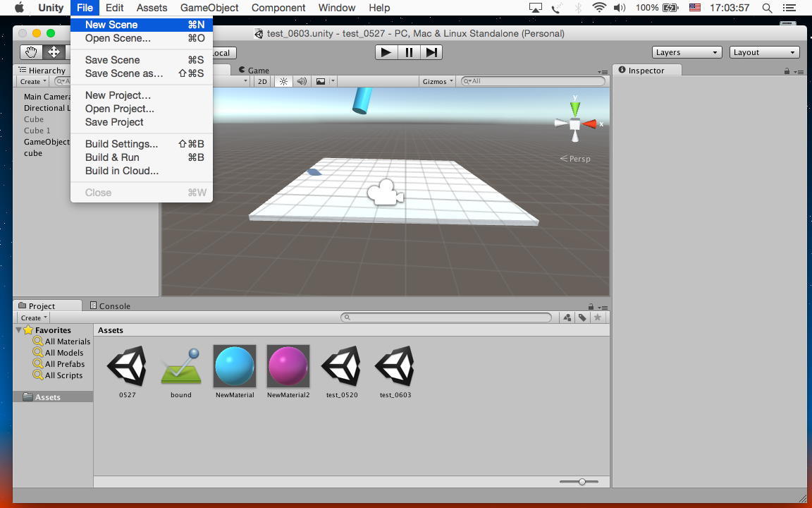Toggle 2D scene view mode
Viewport: 812px width, 508px height.
[x=262, y=81]
